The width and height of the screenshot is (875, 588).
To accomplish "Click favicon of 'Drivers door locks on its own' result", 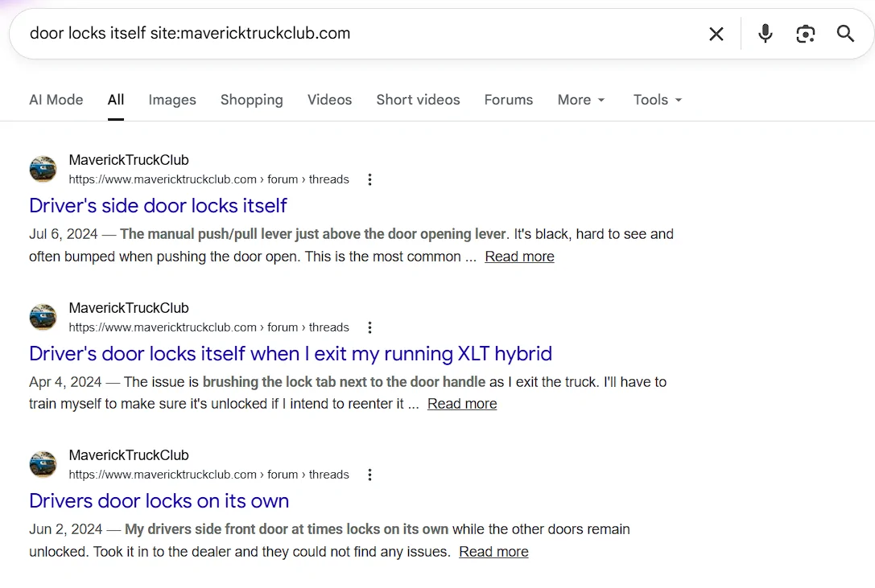I will pos(43,464).
